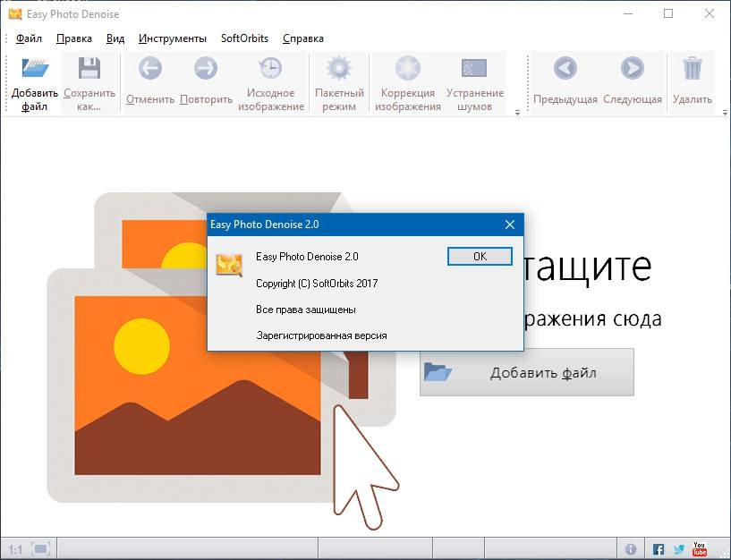Click the 'Copyright (C) SoftOrbits 2017' text
Viewport: 731px width, 560px height.
(x=317, y=284)
